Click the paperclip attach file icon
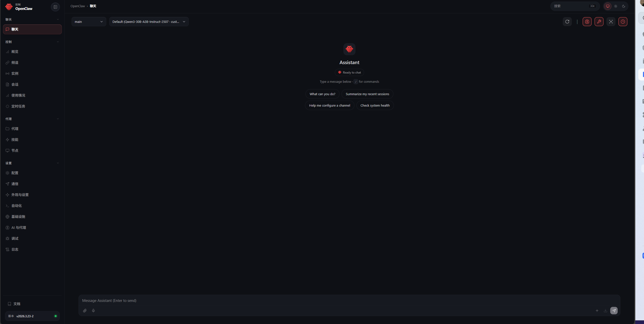 tap(85, 311)
